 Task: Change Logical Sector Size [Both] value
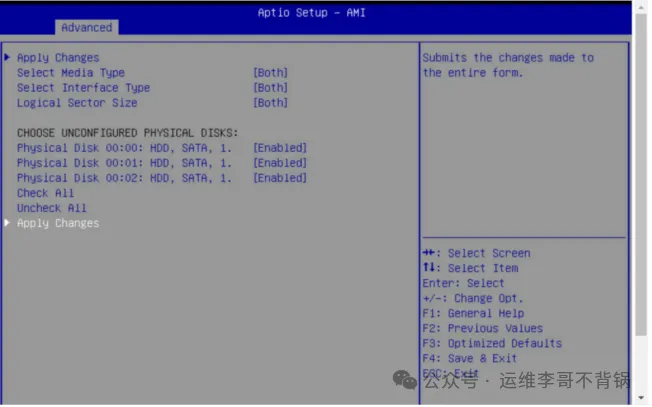[270, 103]
